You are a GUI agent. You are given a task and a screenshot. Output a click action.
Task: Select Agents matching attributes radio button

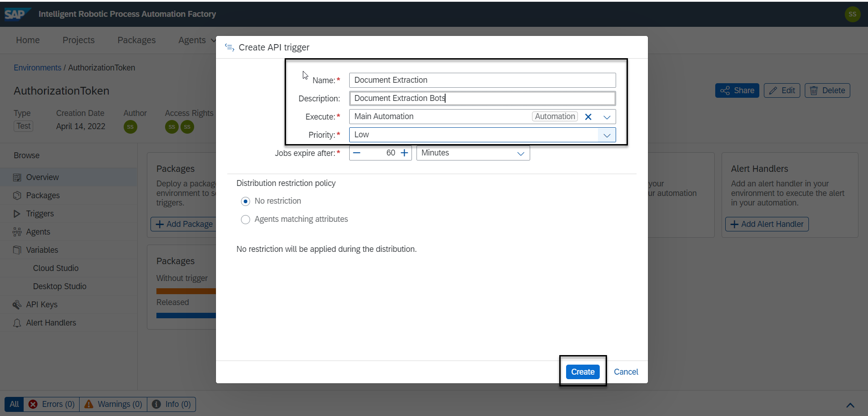[x=246, y=220]
